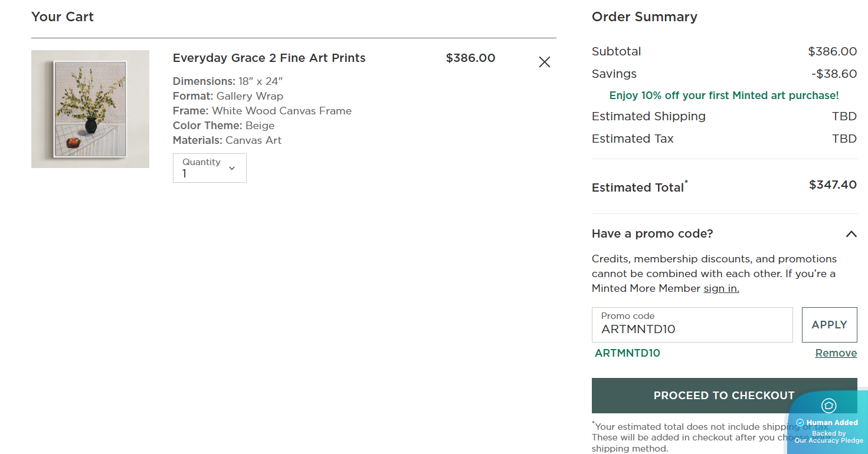Click the Estimated Shipping TBD value
Viewport: 868px width, 454px height.
(844, 116)
